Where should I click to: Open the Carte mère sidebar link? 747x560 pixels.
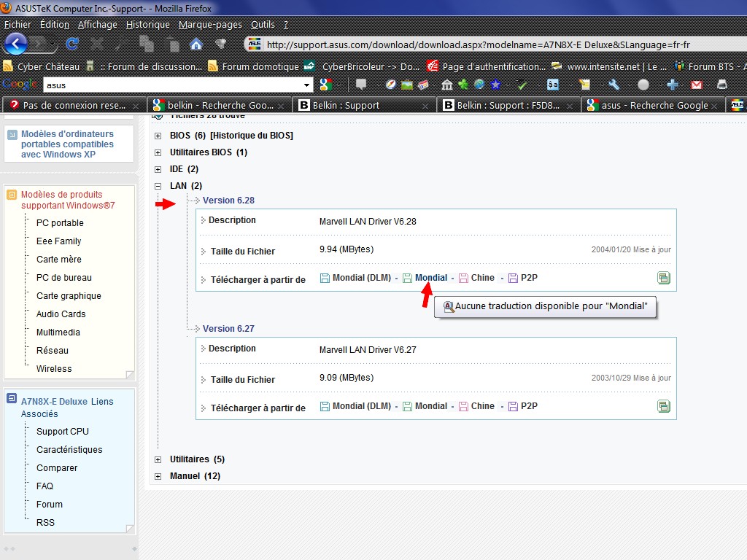pos(59,259)
